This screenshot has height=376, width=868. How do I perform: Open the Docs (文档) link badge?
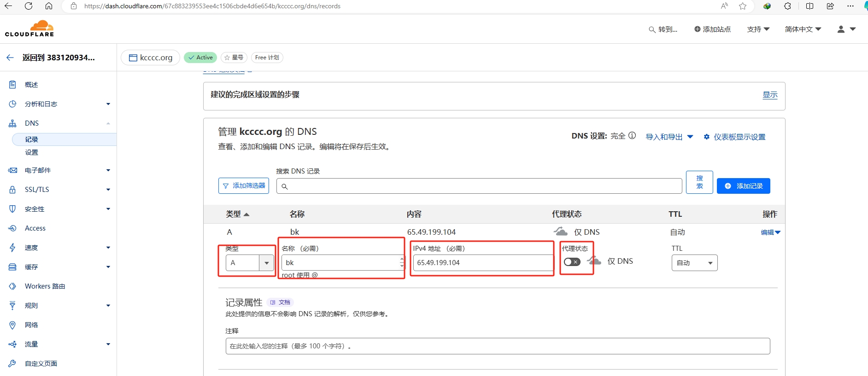point(280,302)
